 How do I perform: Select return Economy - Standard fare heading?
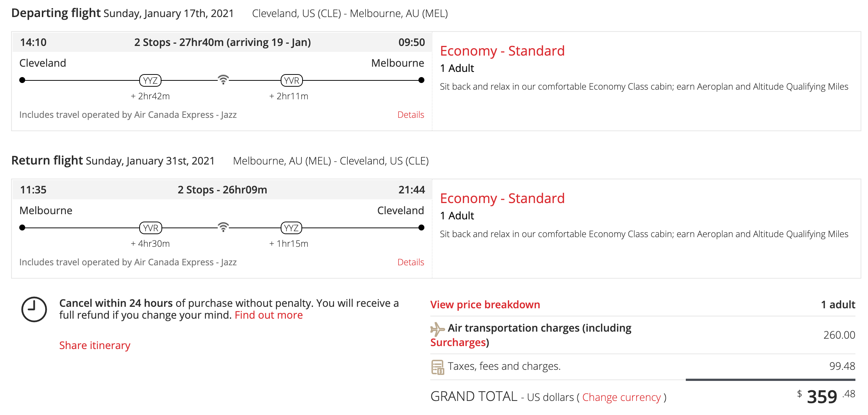click(x=502, y=198)
